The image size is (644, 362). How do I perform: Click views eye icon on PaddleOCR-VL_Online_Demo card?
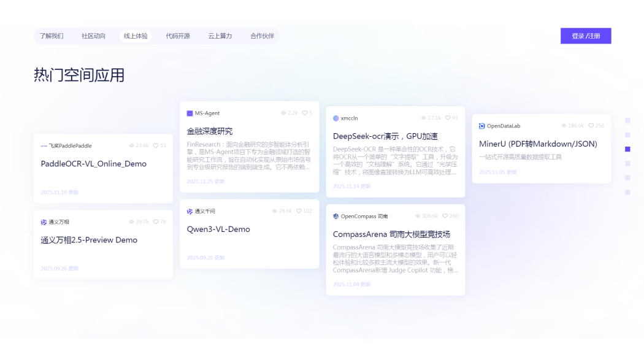pyautogui.click(x=131, y=146)
